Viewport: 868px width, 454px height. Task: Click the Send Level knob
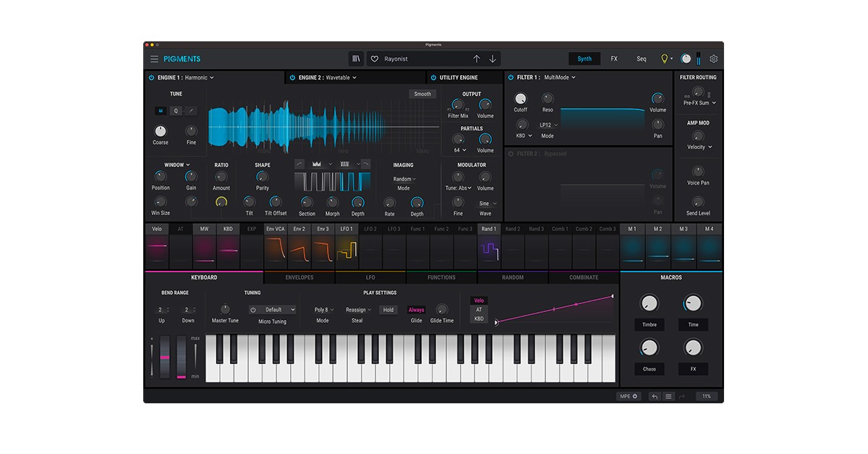click(698, 202)
